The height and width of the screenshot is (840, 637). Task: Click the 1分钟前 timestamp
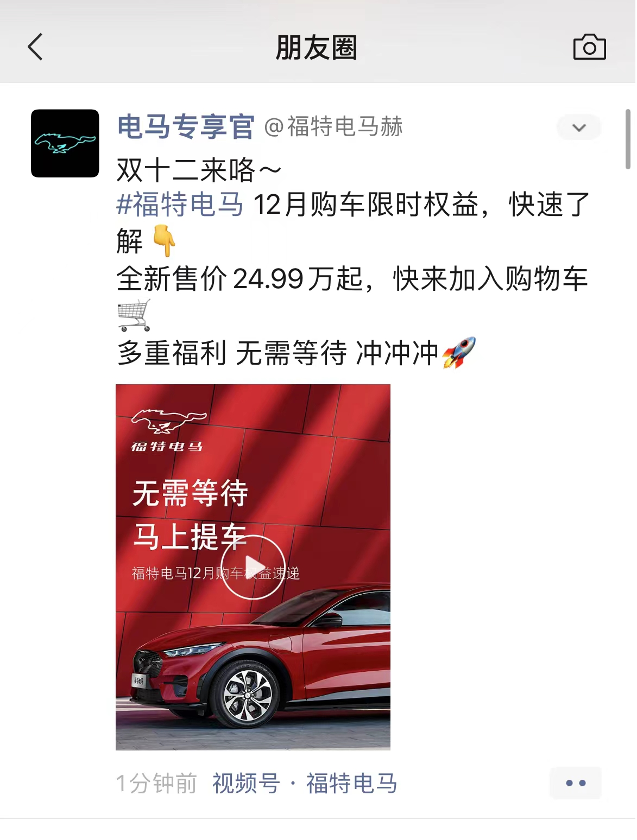(156, 784)
